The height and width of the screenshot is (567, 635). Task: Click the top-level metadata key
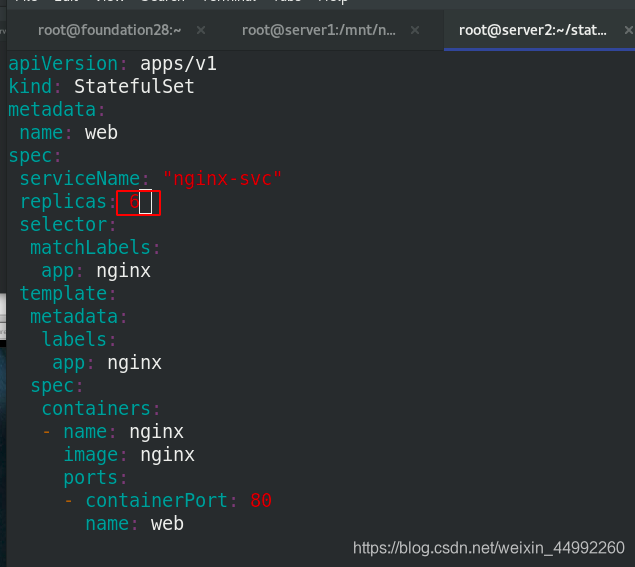52,110
